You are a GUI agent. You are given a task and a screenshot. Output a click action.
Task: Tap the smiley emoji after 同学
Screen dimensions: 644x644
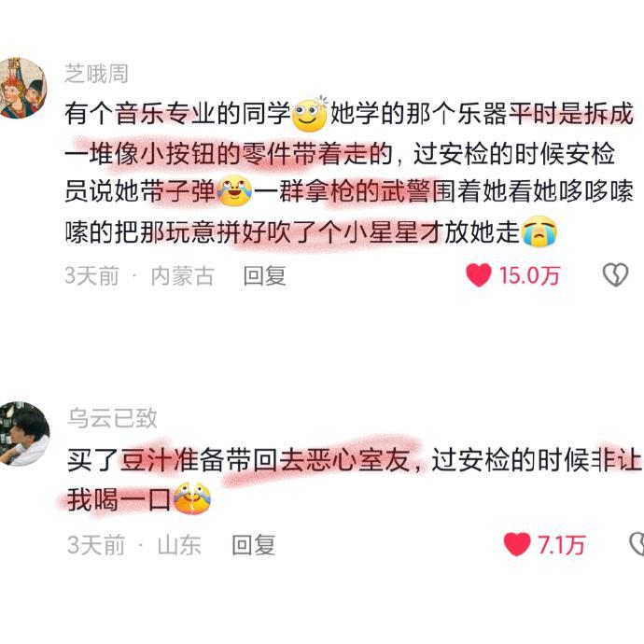(x=309, y=114)
